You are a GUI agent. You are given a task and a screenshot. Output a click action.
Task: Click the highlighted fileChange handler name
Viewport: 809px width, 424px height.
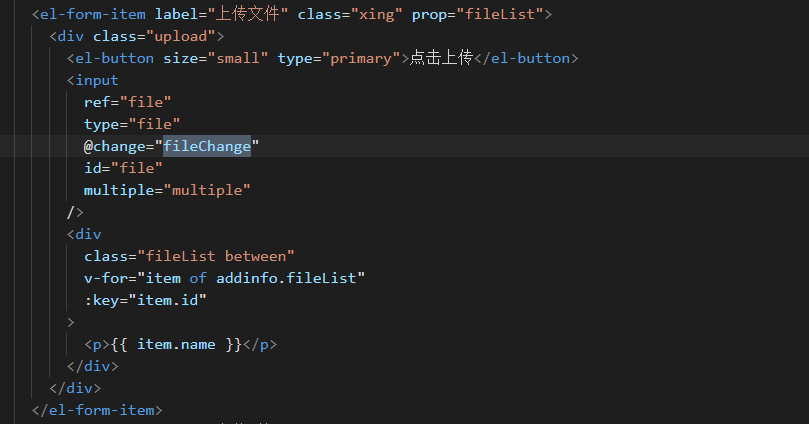(207, 146)
